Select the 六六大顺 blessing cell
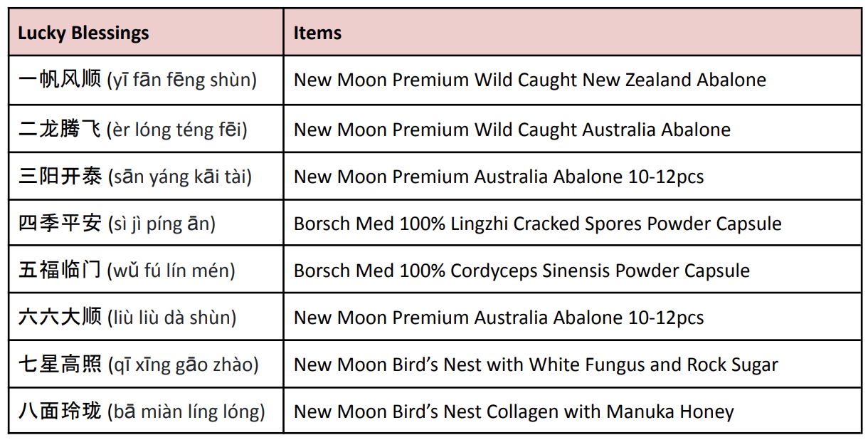The width and height of the screenshot is (868, 440). (x=146, y=317)
